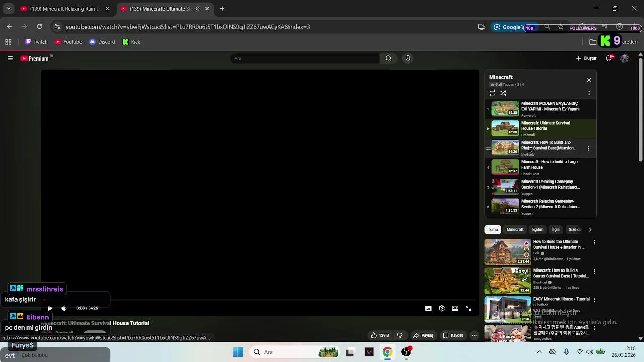Screen dimensions: 644x362
Task: Play the video with the play button
Action: click(50, 308)
